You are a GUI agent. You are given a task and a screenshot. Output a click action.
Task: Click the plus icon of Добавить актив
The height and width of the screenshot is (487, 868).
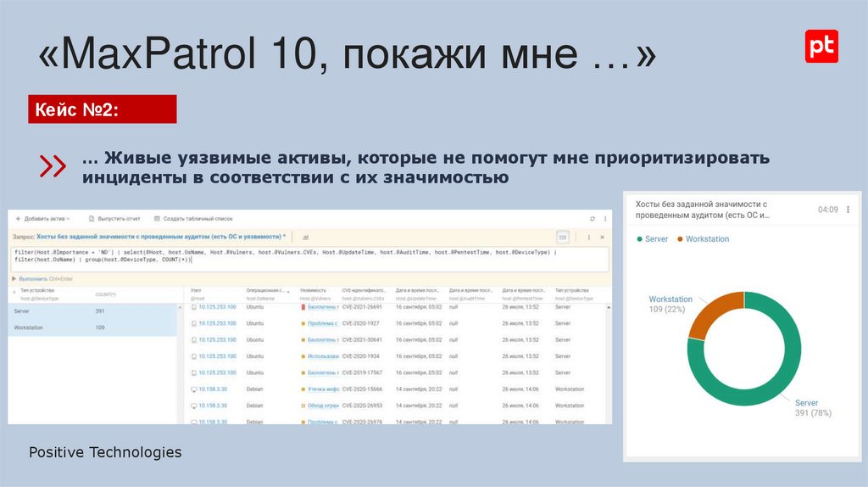18,219
